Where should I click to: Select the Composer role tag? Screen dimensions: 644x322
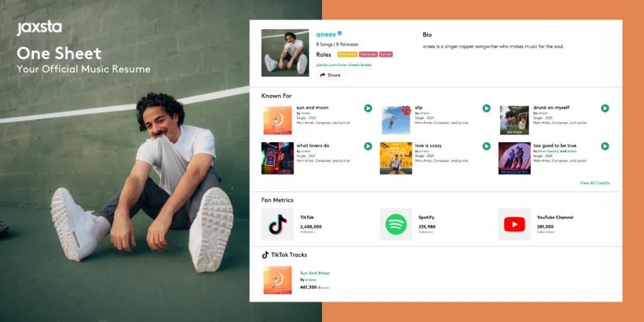point(368,55)
